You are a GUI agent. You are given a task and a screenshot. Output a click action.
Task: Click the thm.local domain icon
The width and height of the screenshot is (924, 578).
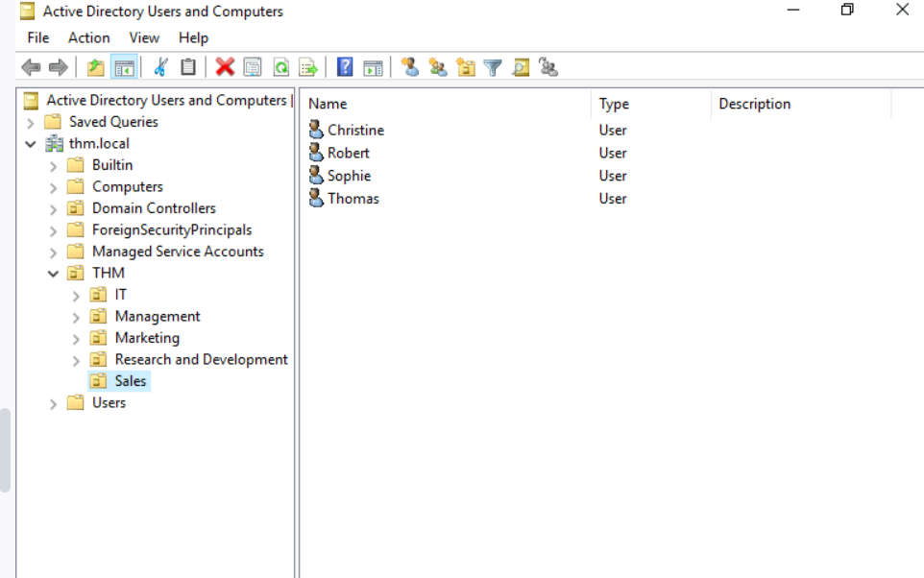pos(54,143)
